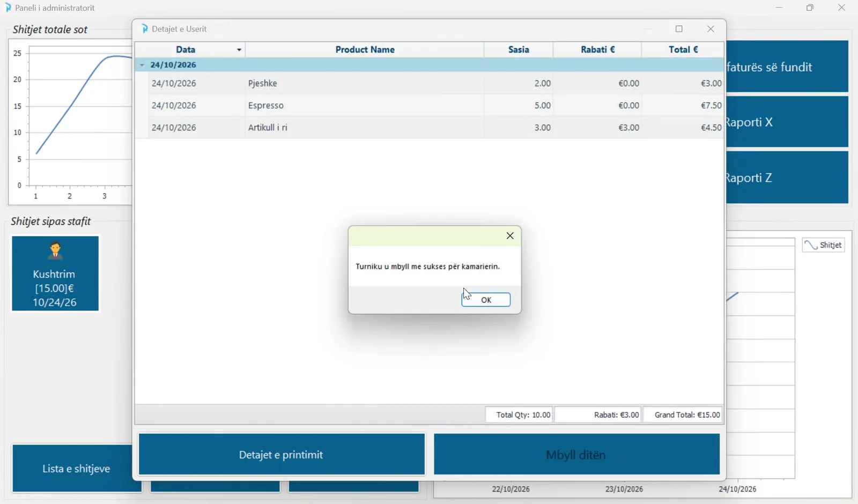Click the Detajet e Userit title icon
This screenshot has height=504, width=858.
145,29
